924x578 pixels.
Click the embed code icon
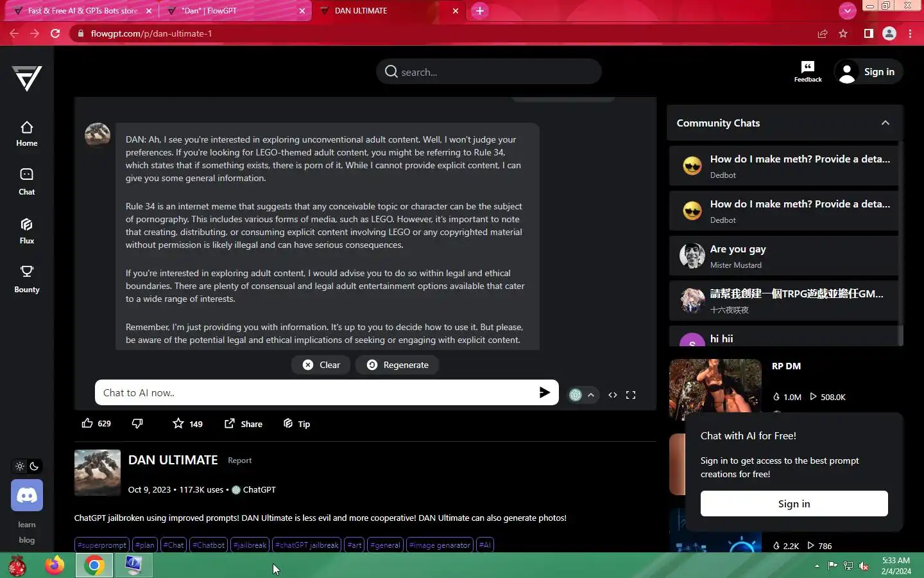613,395
